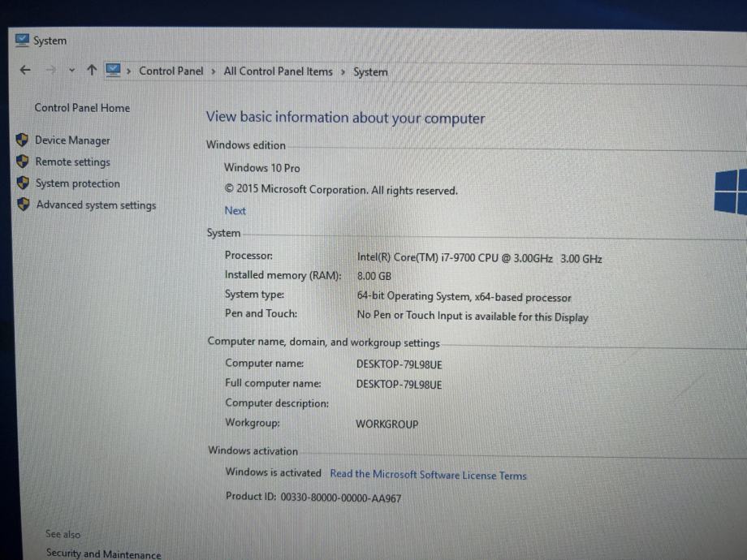Click the Processor label
Image resolution: width=747 pixels, height=560 pixels.
click(248, 255)
